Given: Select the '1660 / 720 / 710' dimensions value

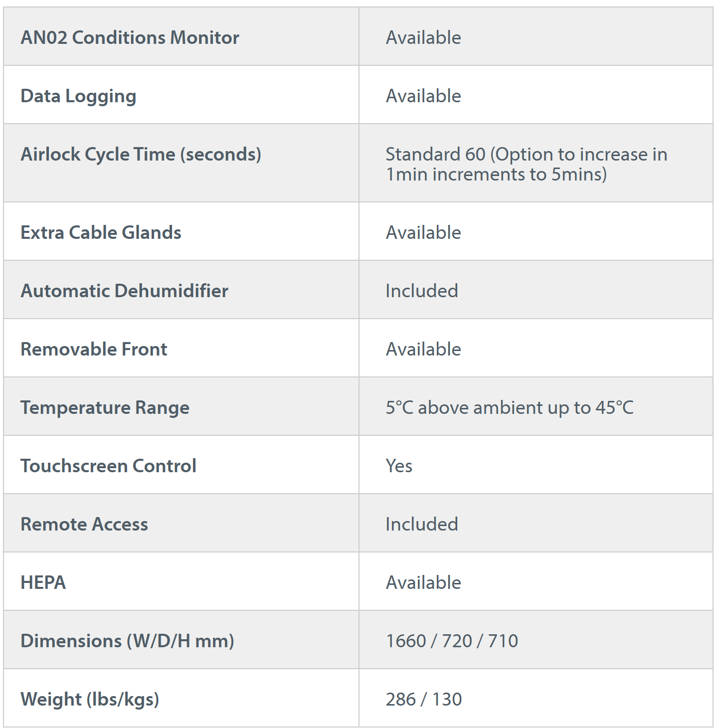Looking at the screenshot, I should (x=452, y=641).
